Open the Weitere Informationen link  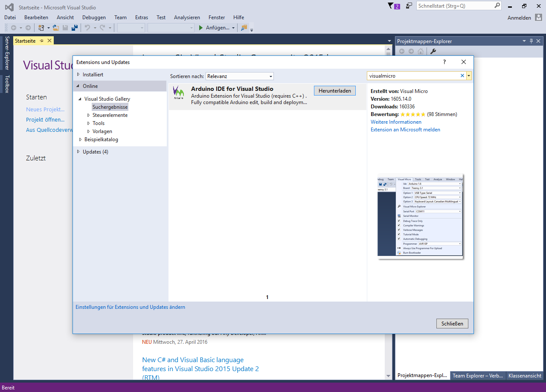(396, 122)
